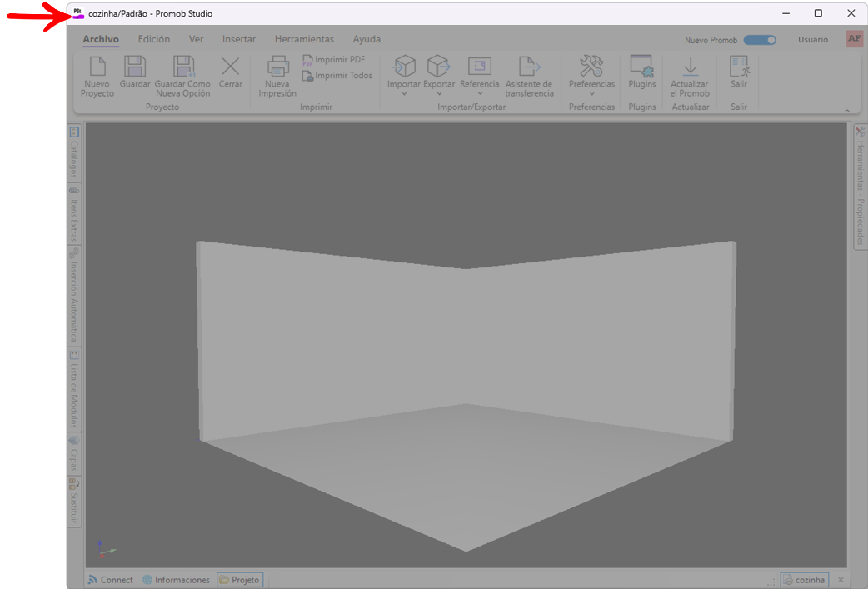Minimize the Promob Studio window
The image size is (868, 589).
[x=786, y=13]
